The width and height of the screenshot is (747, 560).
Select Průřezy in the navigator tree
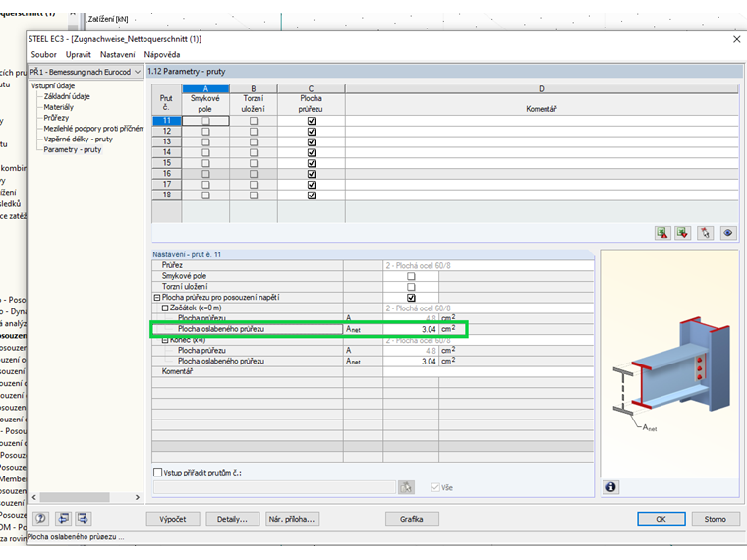coord(56,118)
